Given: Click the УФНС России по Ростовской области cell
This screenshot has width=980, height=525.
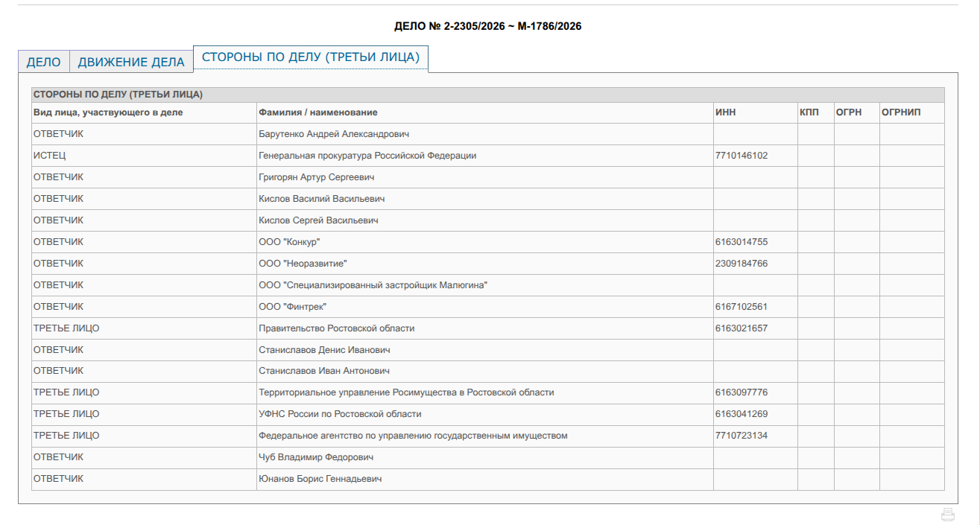Looking at the screenshot, I should pyautogui.click(x=340, y=414).
